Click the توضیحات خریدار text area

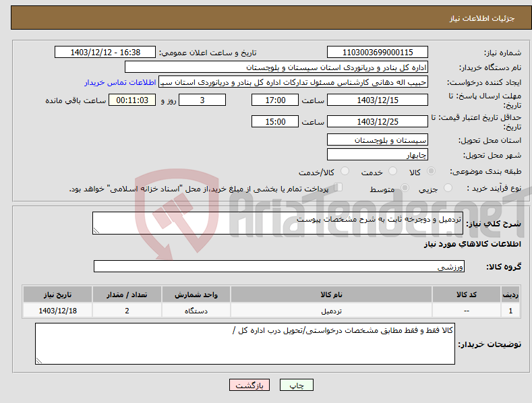tap(245, 344)
